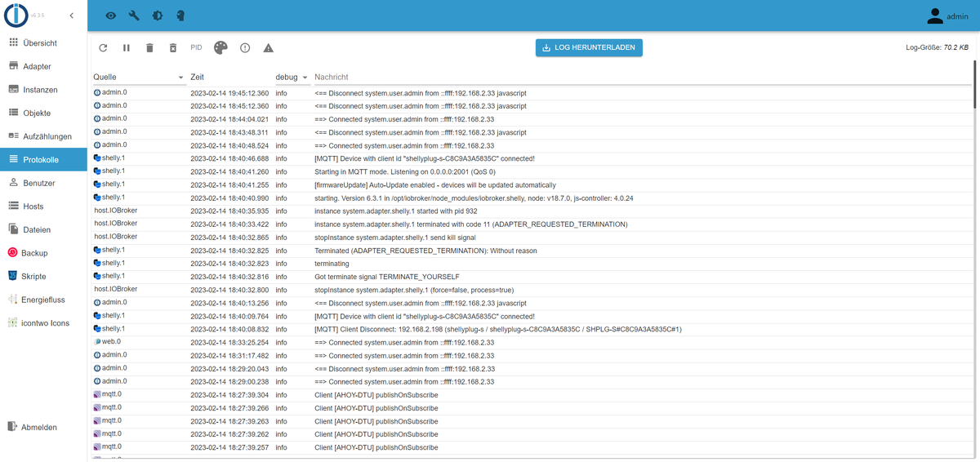This screenshot has width=980, height=462.
Task: Clear the log with trash icon
Action: pos(149,48)
